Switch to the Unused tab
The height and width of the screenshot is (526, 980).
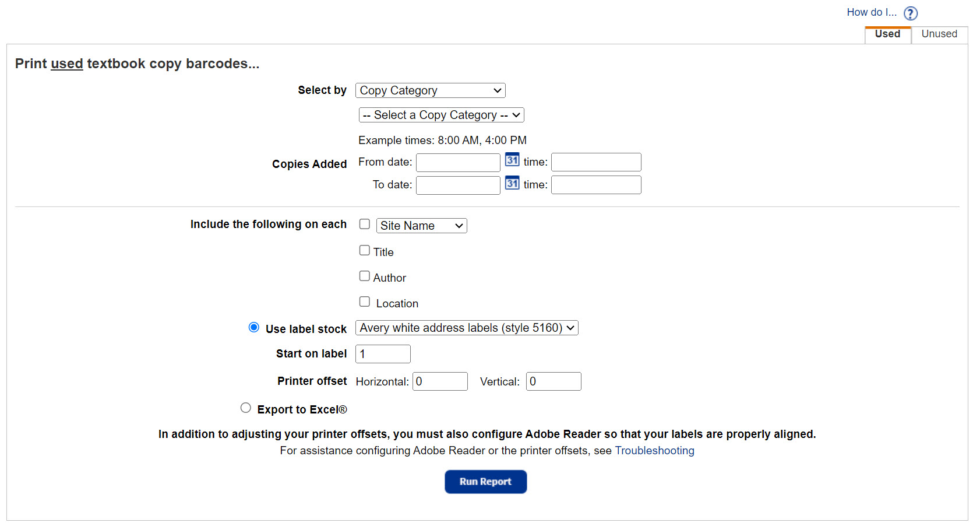[939, 34]
